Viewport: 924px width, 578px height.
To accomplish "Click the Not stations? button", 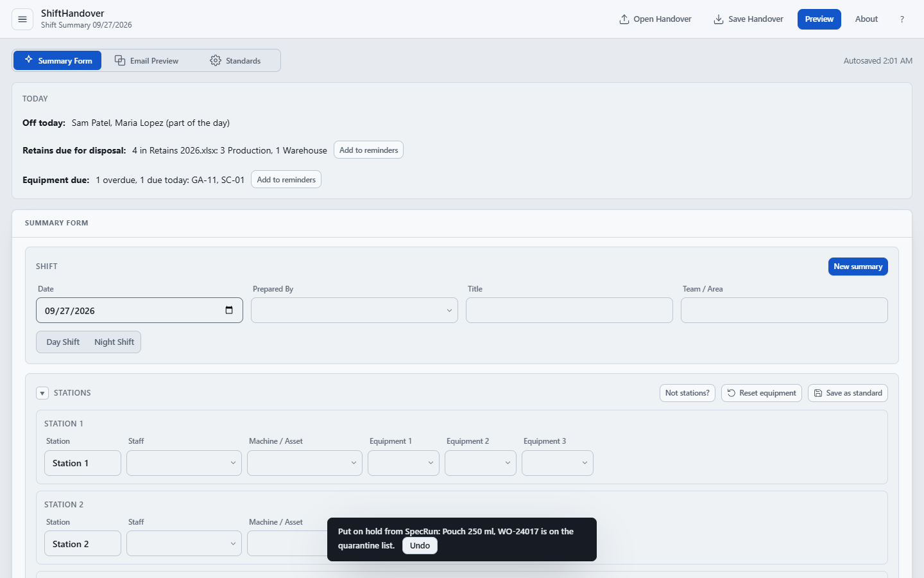I will [687, 393].
